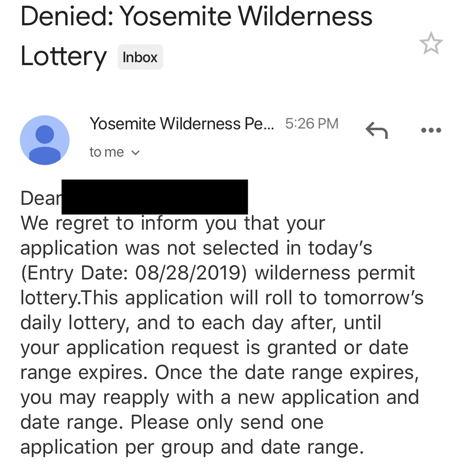Tap final line 'application per group and date range'
This screenshot has width=466, height=476.
[192, 447]
